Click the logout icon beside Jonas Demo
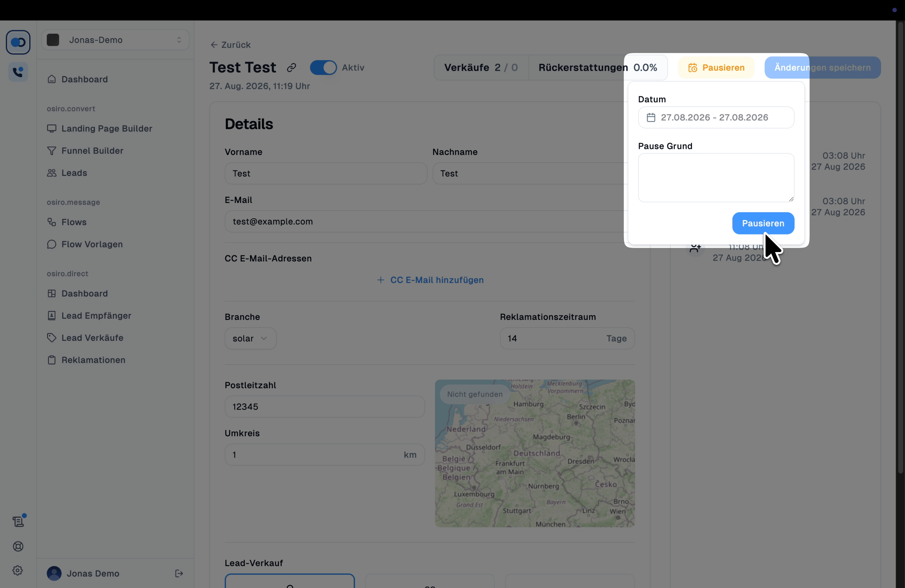Screen dimensions: 905x588 pyautogui.click(x=179, y=573)
